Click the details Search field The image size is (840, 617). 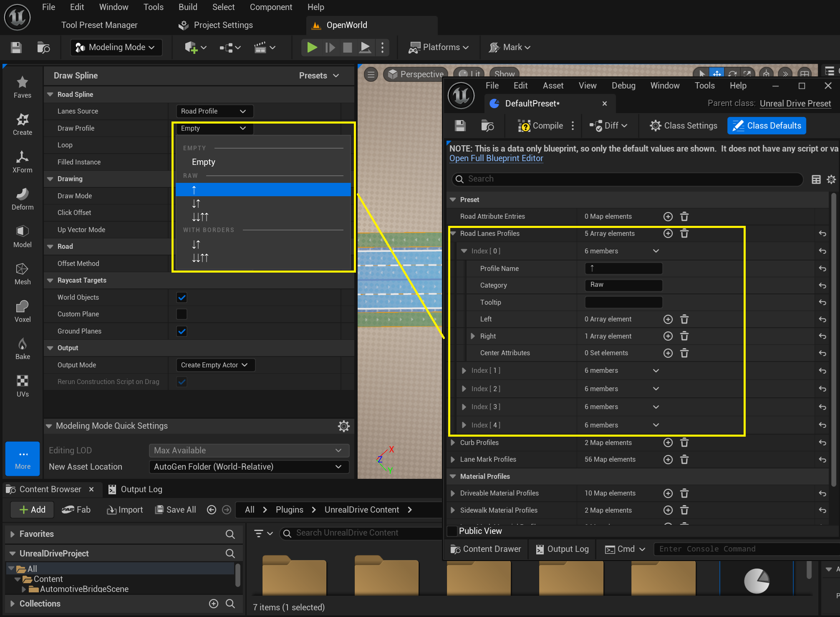pyautogui.click(x=628, y=179)
